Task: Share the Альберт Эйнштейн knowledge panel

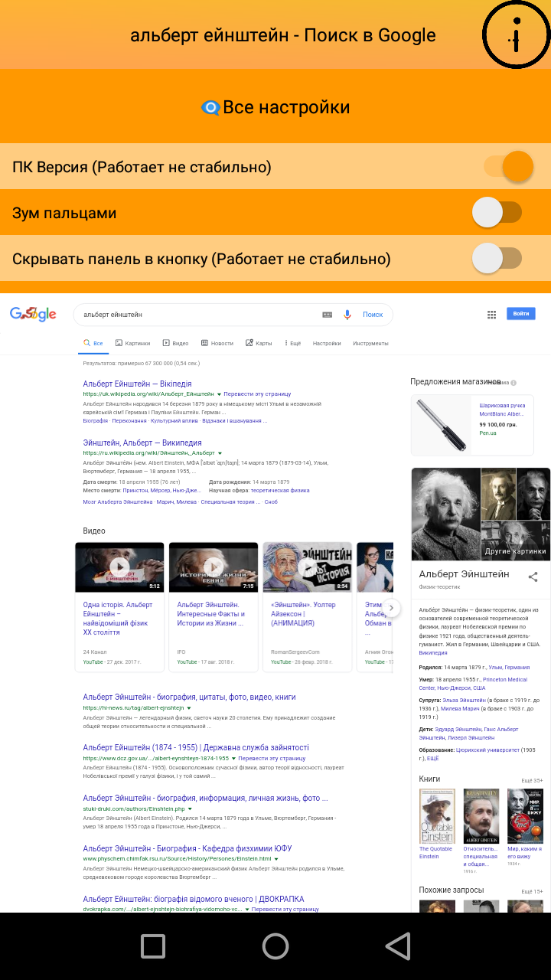Action: [x=533, y=577]
